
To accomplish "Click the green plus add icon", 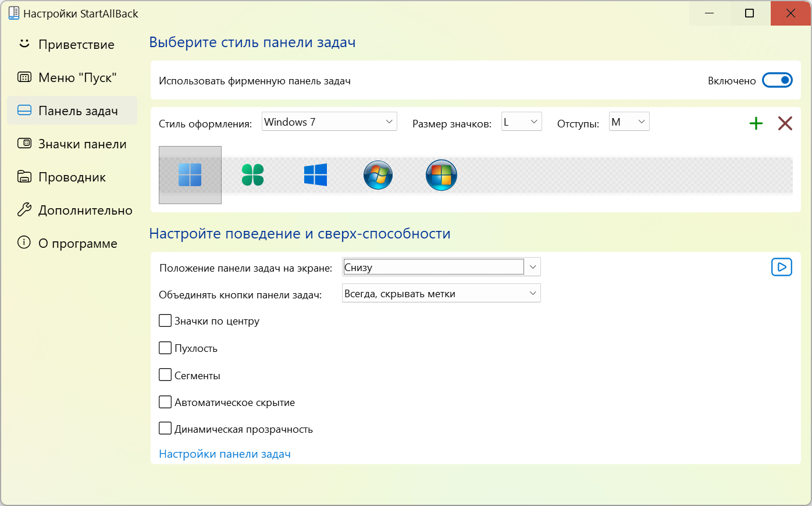I will 756,123.
